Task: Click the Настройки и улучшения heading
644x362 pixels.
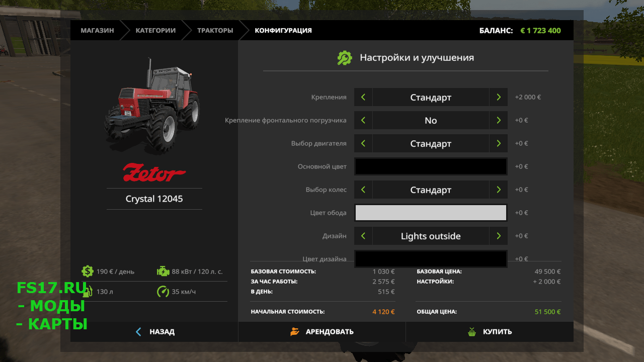Action: click(417, 58)
